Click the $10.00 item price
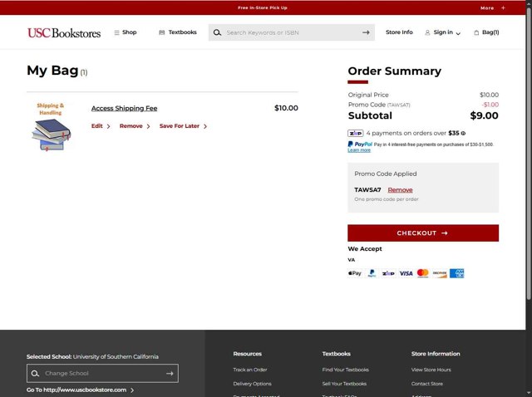This screenshot has height=397, width=532. [x=286, y=108]
